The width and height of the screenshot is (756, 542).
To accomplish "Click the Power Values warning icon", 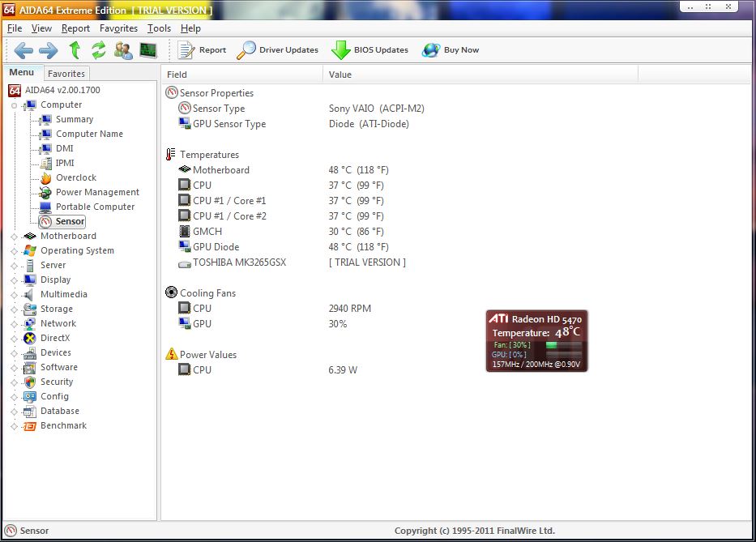I will point(171,354).
